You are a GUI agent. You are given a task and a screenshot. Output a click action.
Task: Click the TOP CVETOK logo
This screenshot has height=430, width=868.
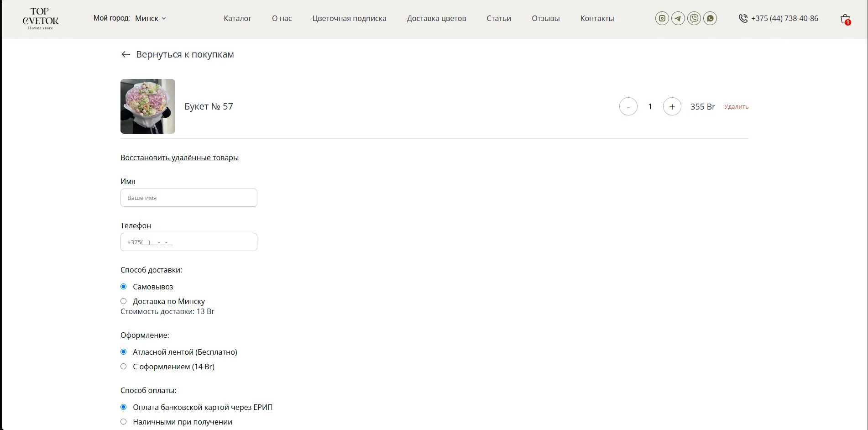click(x=41, y=19)
